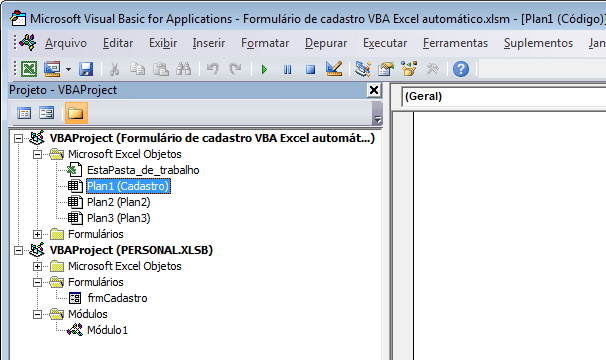The image size is (606, 360).
Task: Open the Editar menu
Action: coord(118,43)
